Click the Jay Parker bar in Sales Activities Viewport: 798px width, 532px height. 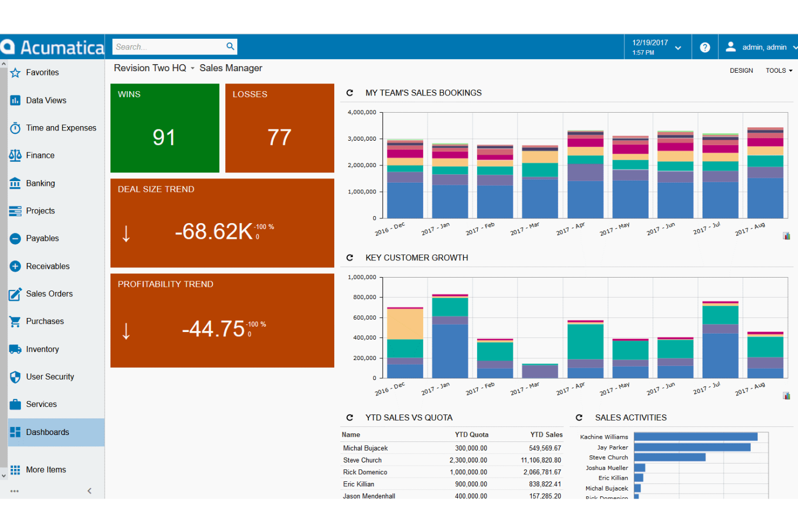(692, 447)
